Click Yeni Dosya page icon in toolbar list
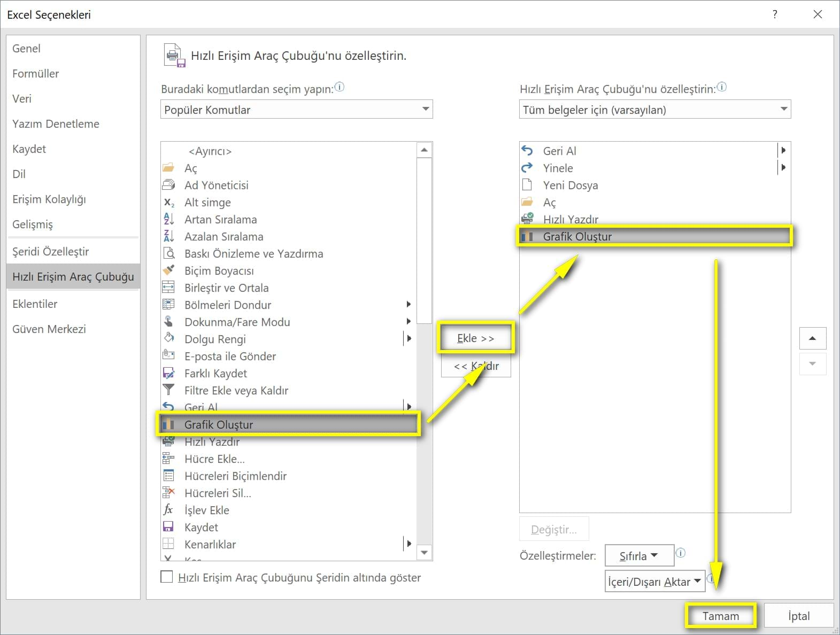Screen dimensions: 840x635 coord(527,185)
